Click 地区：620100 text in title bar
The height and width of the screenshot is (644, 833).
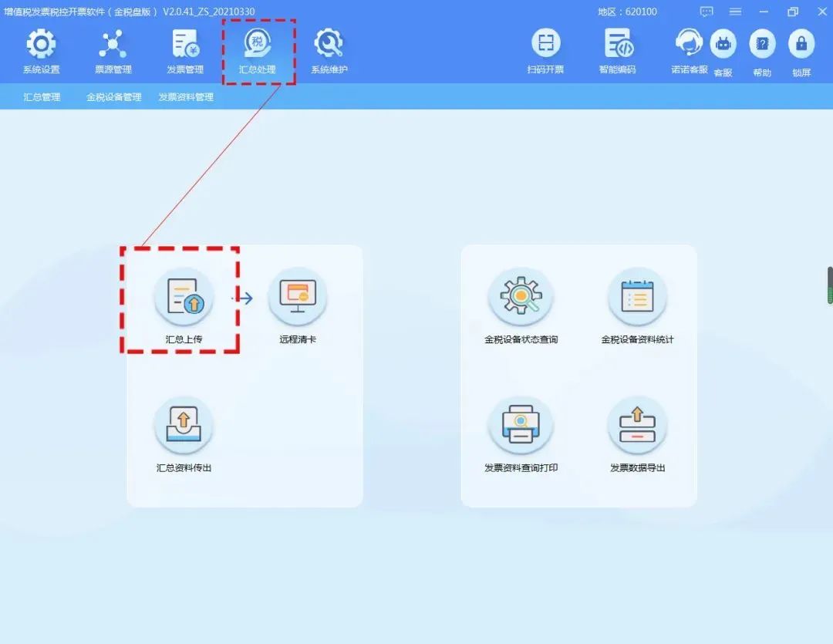coord(627,12)
